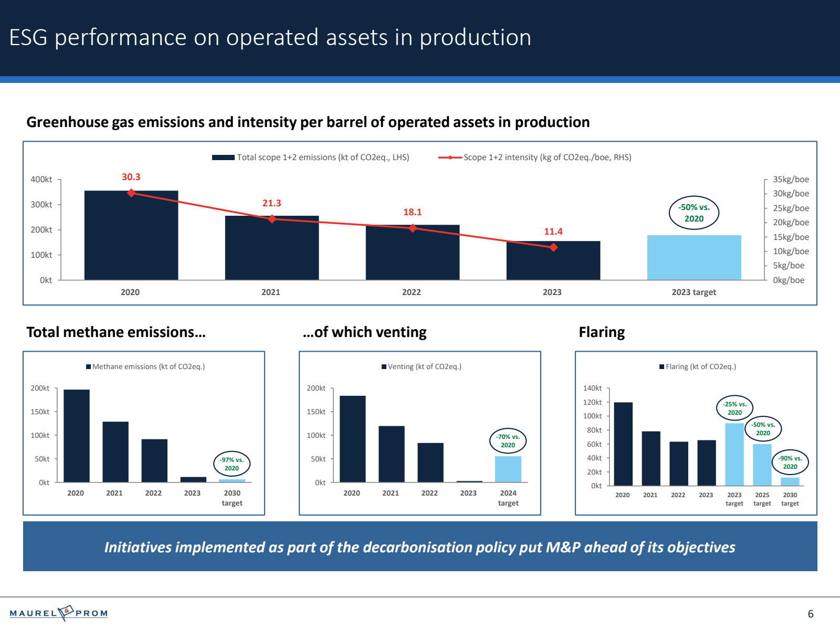Click the red diamond marker for 2023
The image size is (840, 630).
553,247
